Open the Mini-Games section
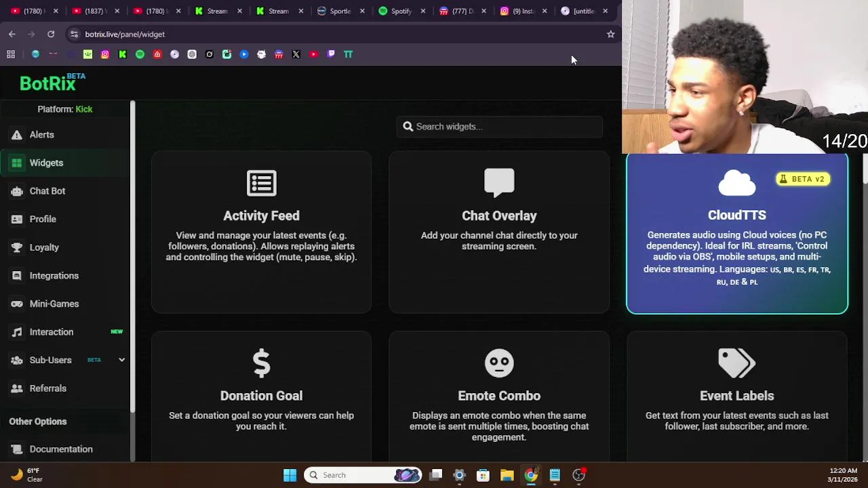The width and height of the screenshot is (868, 488). [66, 304]
